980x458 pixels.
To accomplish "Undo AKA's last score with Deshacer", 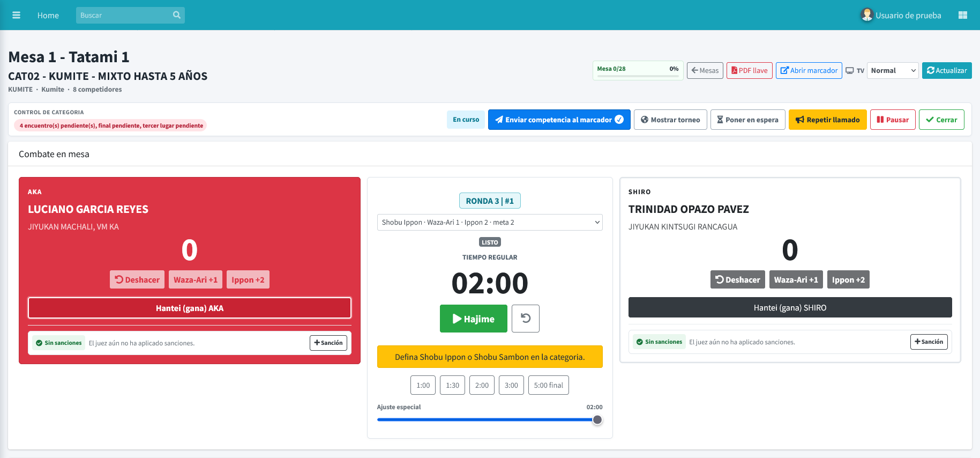I will click(x=137, y=279).
